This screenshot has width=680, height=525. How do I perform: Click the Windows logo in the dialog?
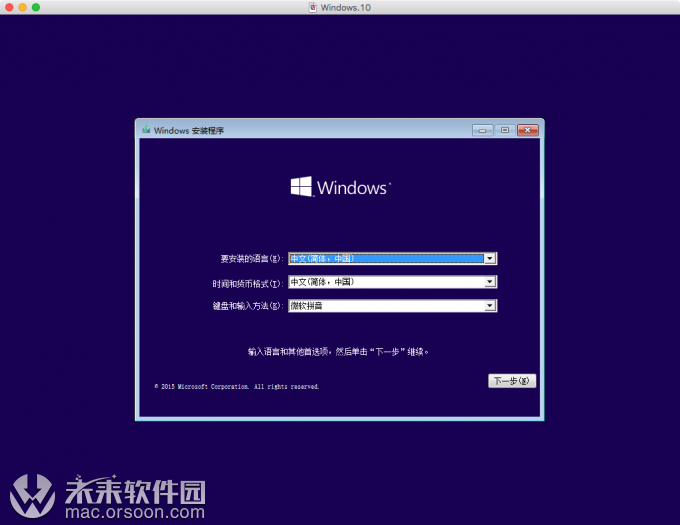point(341,187)
